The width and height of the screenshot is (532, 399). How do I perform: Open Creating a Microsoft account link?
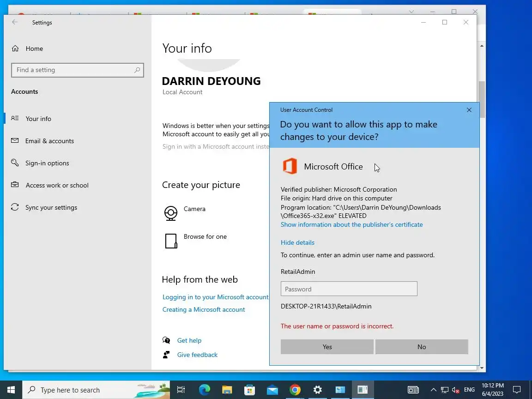204,309
